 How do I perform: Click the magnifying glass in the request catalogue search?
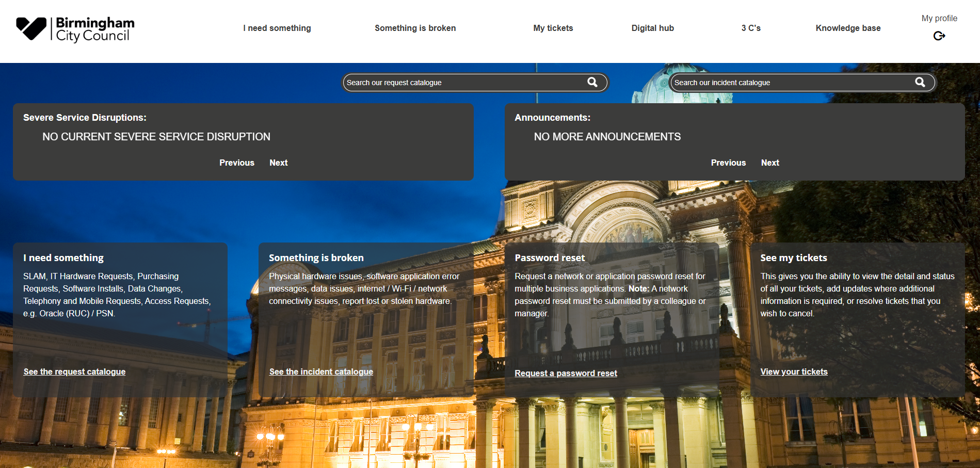pos(592,82)
